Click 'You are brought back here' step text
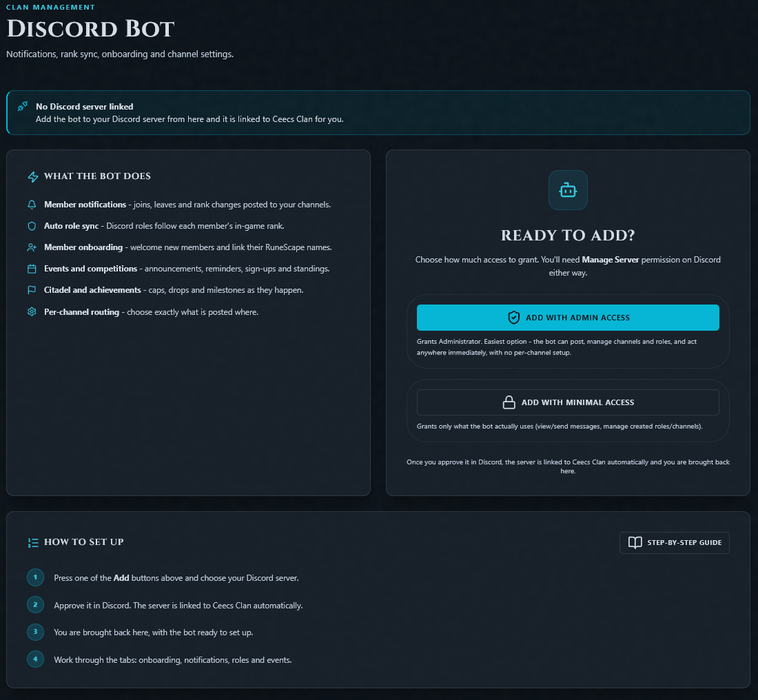Screen dimensions: 758x700 (153, 632)
